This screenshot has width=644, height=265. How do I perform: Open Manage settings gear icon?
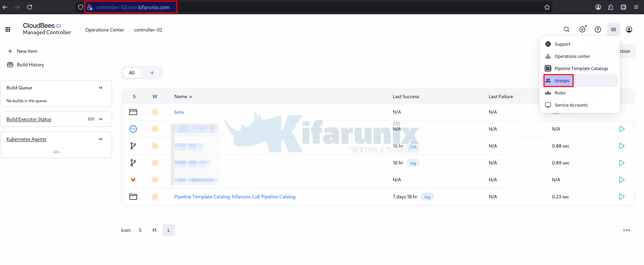[x=582, y=29]
